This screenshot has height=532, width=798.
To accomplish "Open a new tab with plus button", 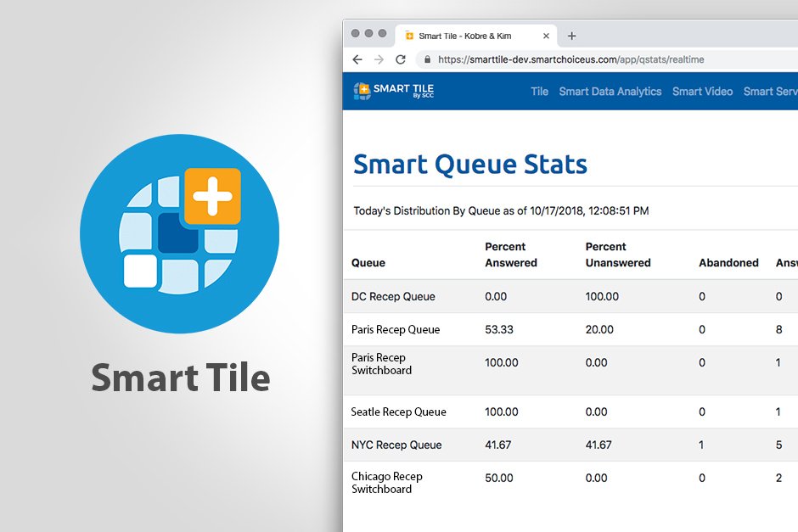I will (x=571, y=36).
